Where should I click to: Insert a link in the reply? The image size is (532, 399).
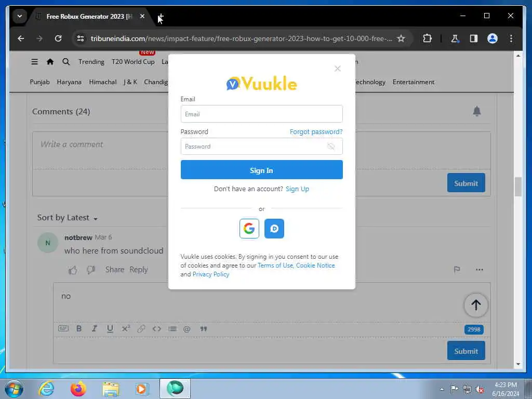click(141, 328)
